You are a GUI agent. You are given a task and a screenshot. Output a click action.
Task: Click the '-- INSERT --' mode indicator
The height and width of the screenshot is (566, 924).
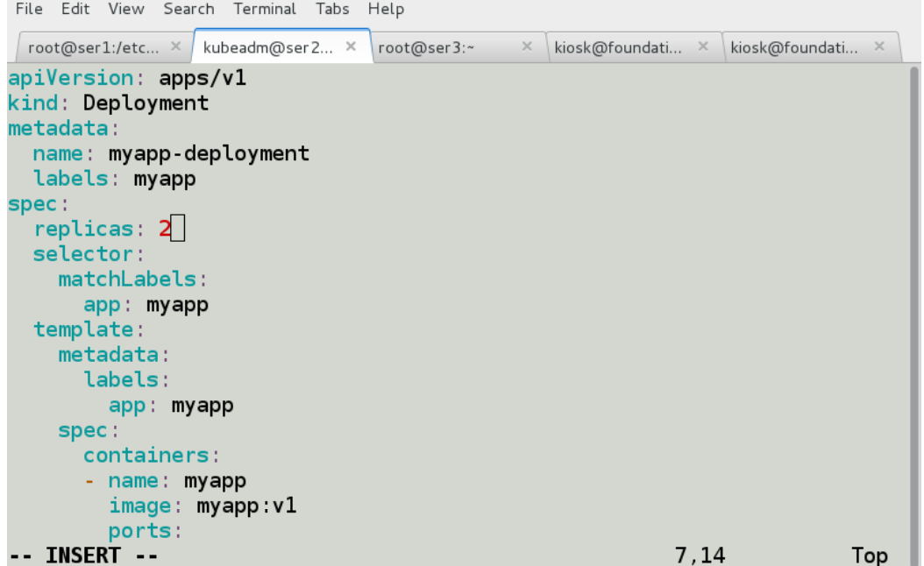click(x=83, y=555)
